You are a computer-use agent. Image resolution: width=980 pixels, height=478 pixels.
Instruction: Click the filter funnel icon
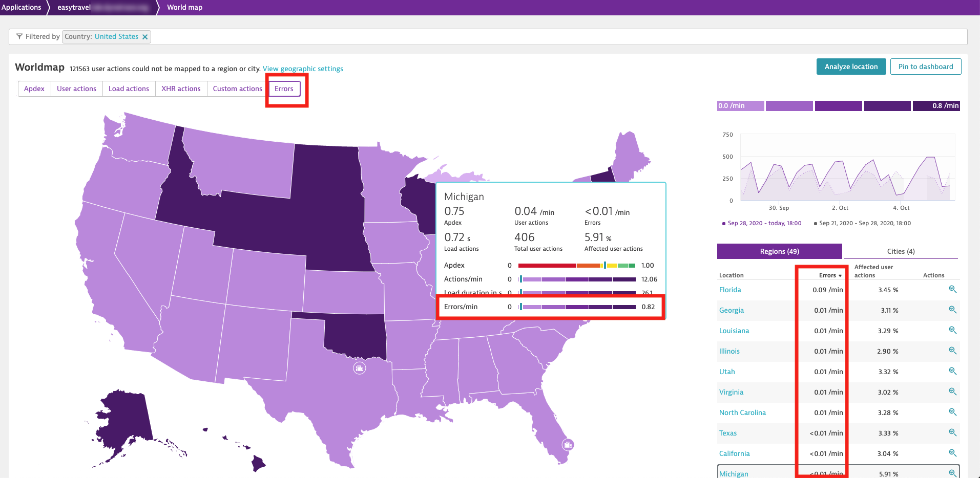click(x=19, y=36)
